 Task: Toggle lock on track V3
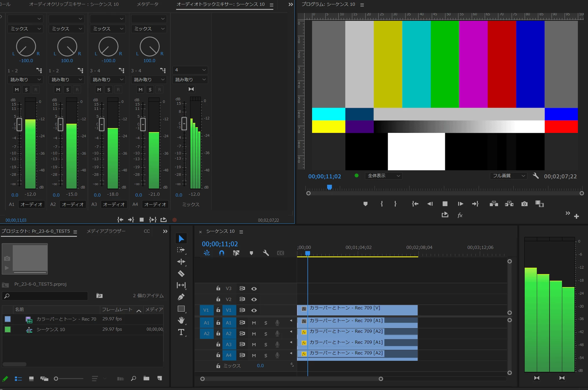click(218, 288)
